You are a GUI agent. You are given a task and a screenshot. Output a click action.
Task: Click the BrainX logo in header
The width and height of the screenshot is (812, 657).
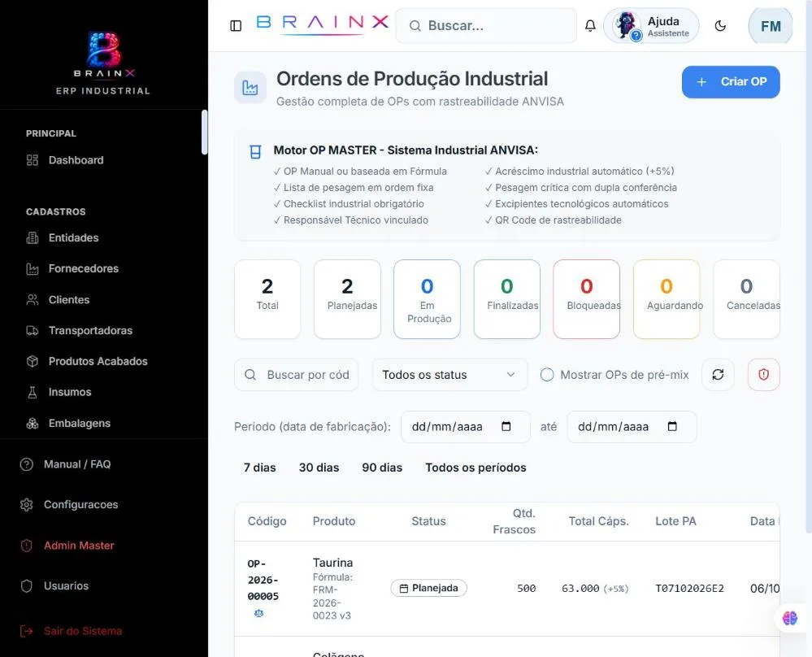pyautogui.click(x=322, y=24)
